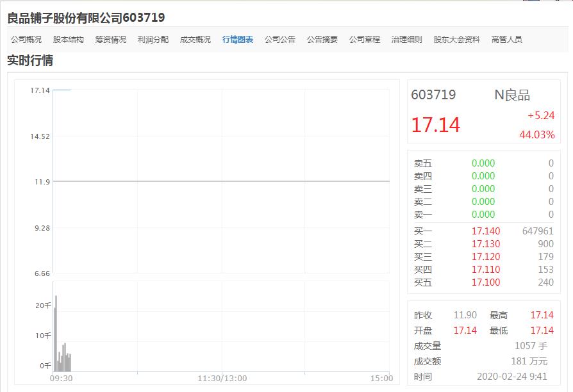The image size is (573, 392).
Task: Select the 行情图表 tab
Action: (x=238, y=40)
